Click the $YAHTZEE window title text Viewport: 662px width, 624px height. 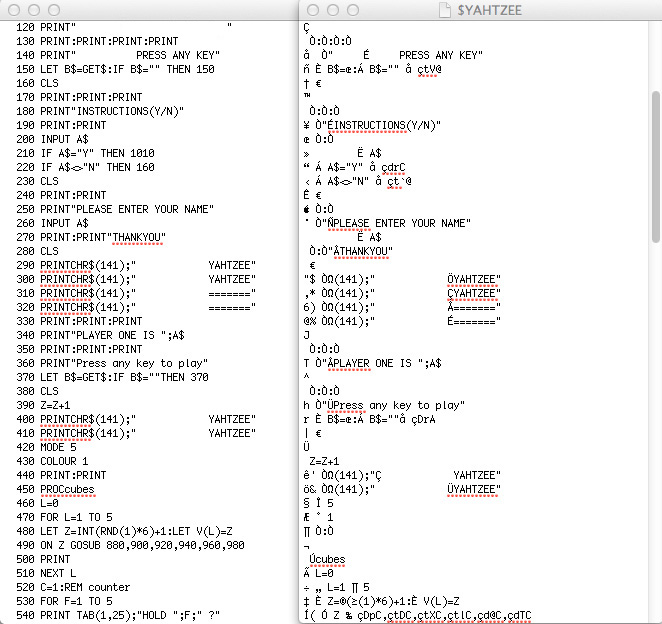pyautogui.click(x=488, y=10)
